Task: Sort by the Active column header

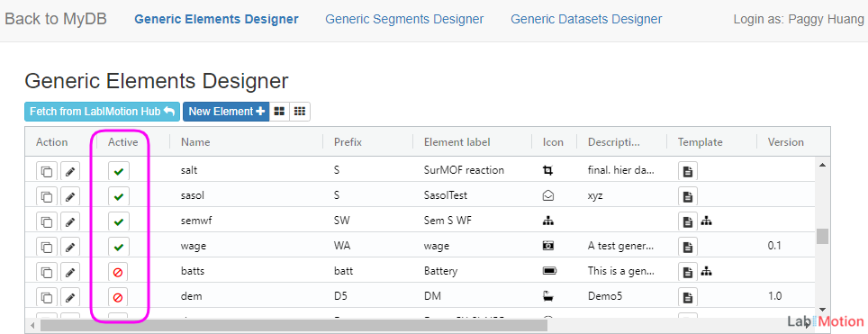Action: pyautogui.click(x=122, y=142)
